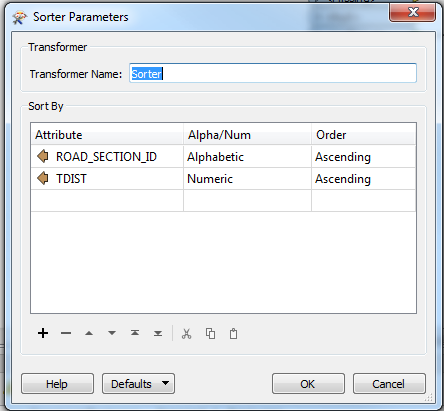Add a new sort row with plus icon
Screen dimensions: 444x411
[x=43, y=333]
